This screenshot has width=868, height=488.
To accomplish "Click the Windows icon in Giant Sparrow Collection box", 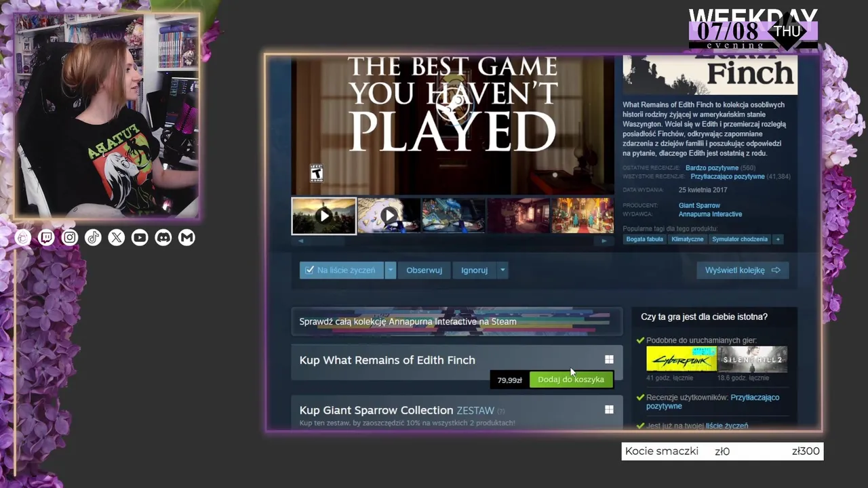I will click(x=609, y=410).
